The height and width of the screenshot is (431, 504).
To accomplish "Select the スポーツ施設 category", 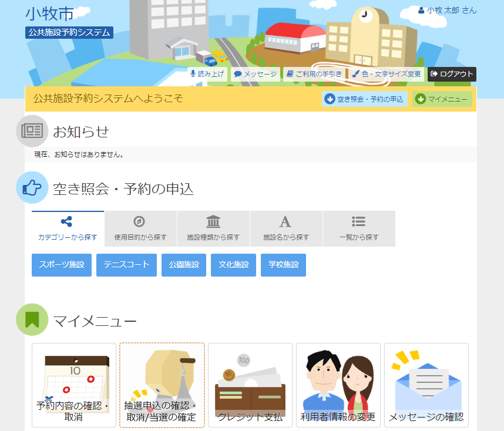I will pos(61,265).
